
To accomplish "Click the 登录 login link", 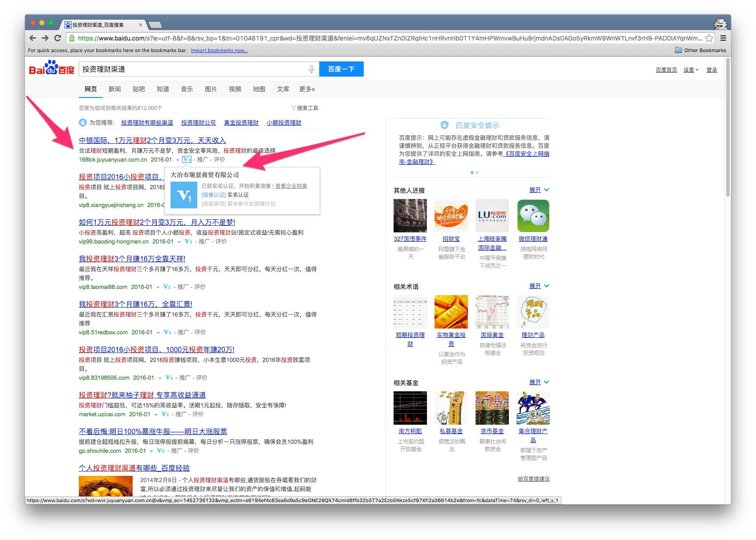I will pyautogui.click(x=712, y=70).
